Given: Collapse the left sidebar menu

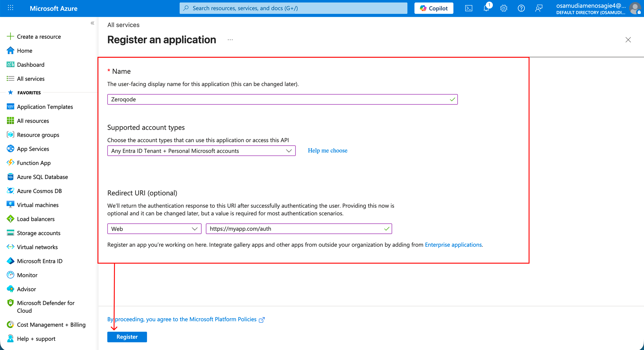Looking at the screenshot, I should click(x=93, y=23).
